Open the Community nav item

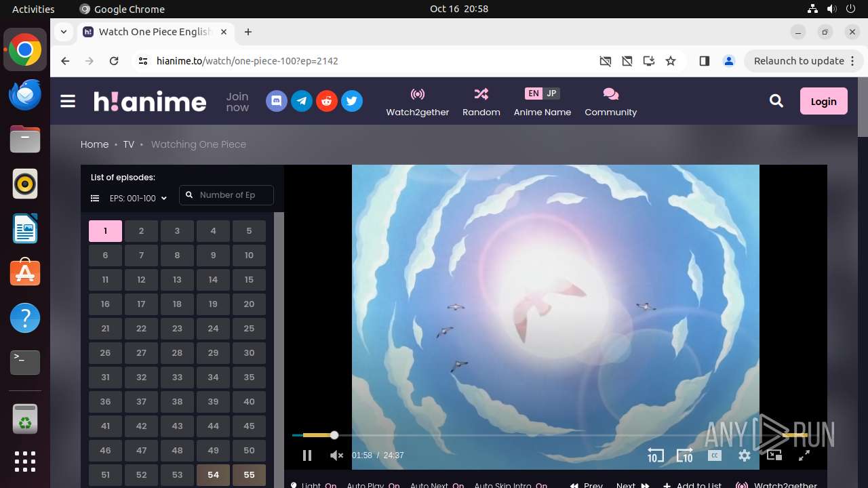coord(611,102)
